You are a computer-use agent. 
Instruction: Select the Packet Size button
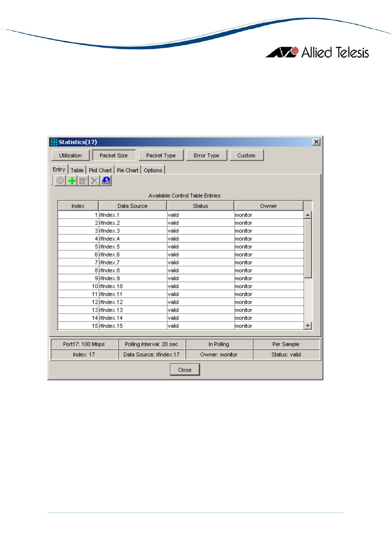[114, 155]
